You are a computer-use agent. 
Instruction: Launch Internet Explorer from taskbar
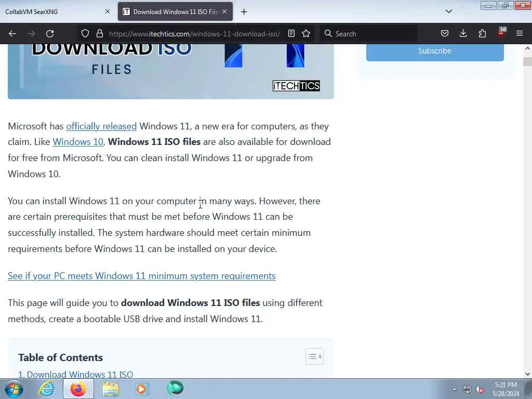46,389
